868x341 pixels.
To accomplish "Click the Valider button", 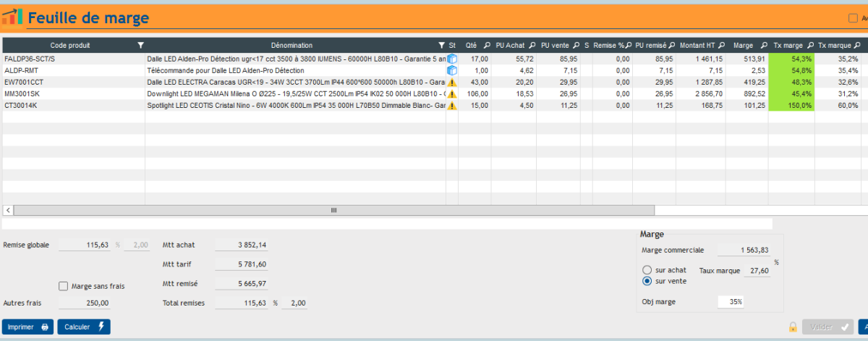I will 827,327.
